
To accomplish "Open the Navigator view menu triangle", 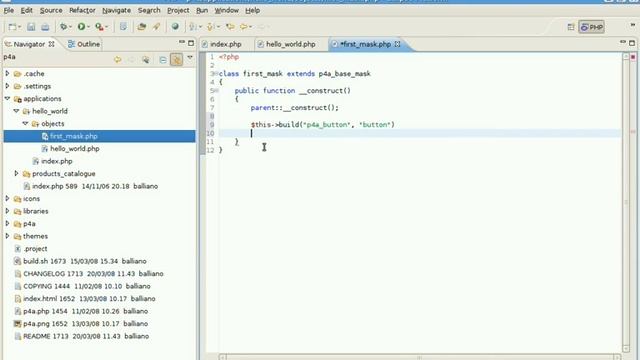I will (190, 58).
